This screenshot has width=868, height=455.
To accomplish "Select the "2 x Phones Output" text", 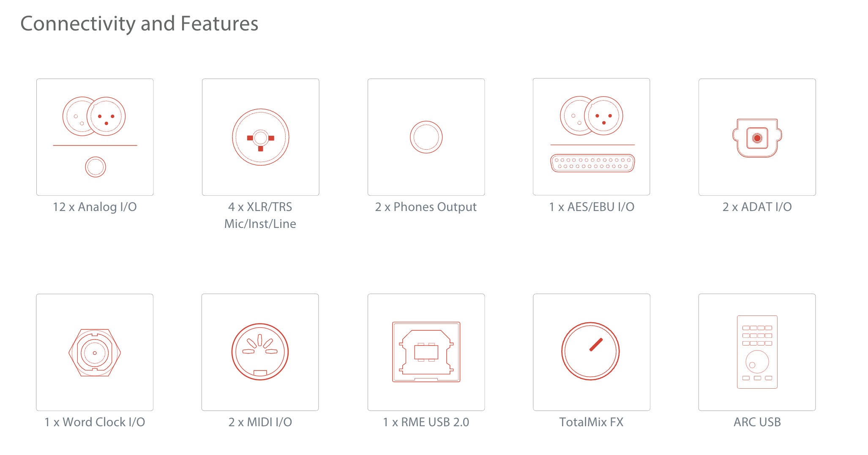I will pyautogui.click(x=426, y=207).
